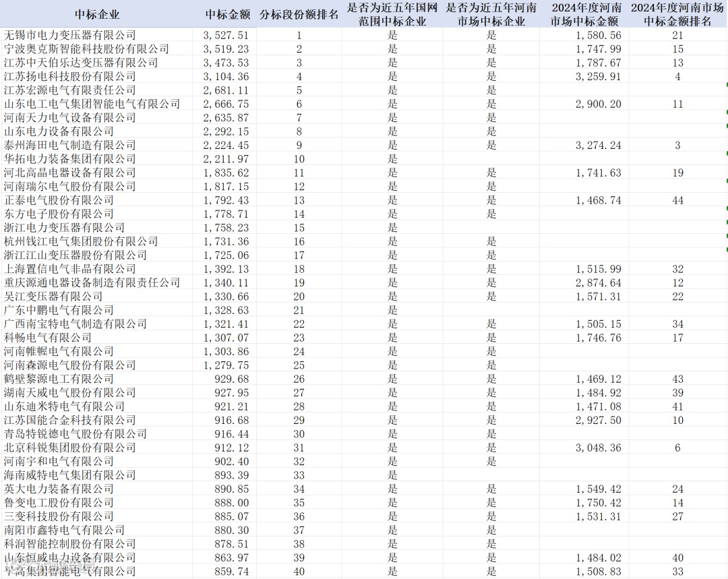
Task: Select cell 泰州海田电气制造有限公司
Action: pos(69,146)
